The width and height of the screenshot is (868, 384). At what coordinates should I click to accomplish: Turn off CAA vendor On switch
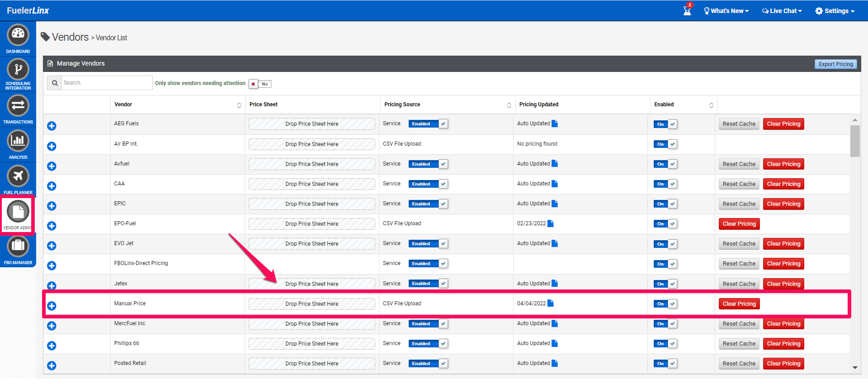coord(665,184)
